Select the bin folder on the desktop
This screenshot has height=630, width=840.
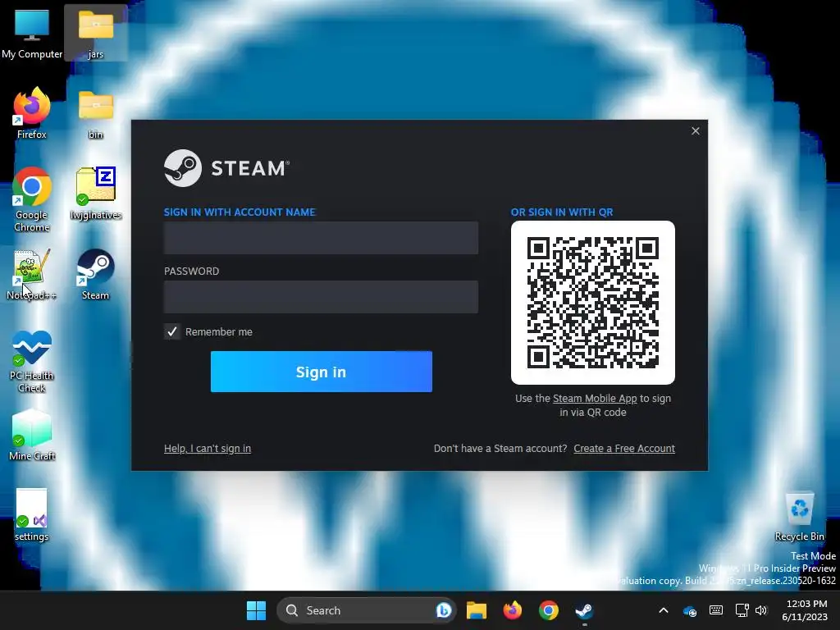[95, 113]
